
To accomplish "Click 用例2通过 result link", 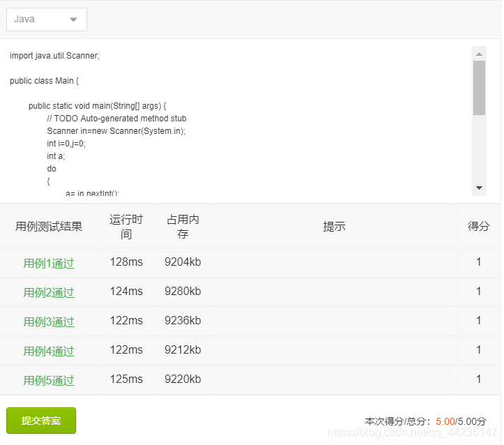I will (49, 292).
